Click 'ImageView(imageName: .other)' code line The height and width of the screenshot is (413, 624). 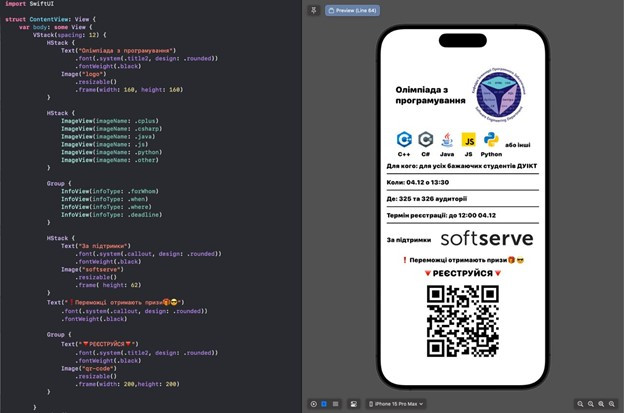point(109,160)
